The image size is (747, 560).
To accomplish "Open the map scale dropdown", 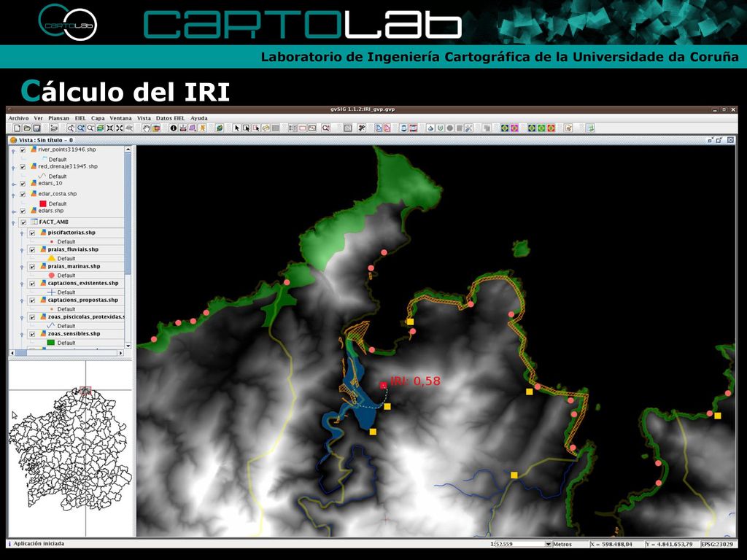I will (x=548, y=544).
